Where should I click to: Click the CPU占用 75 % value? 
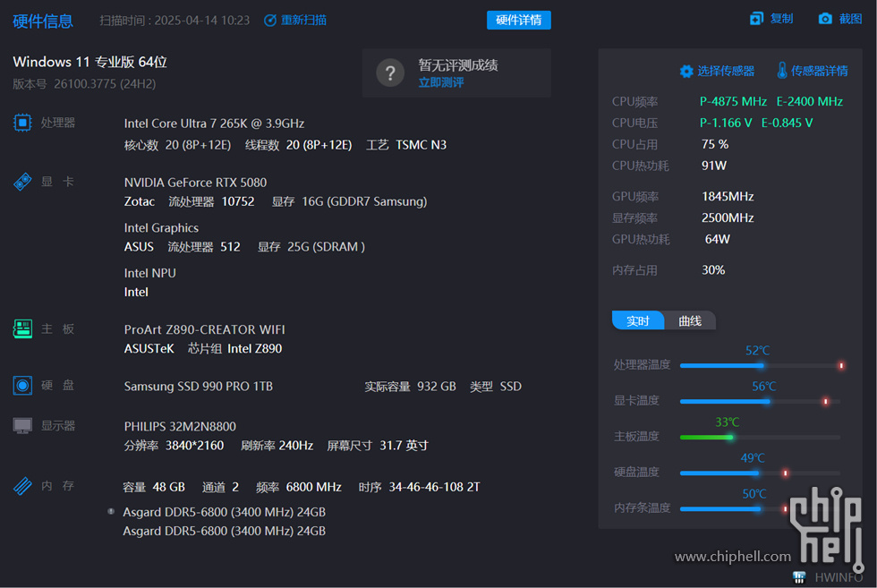tap(715, 144)
